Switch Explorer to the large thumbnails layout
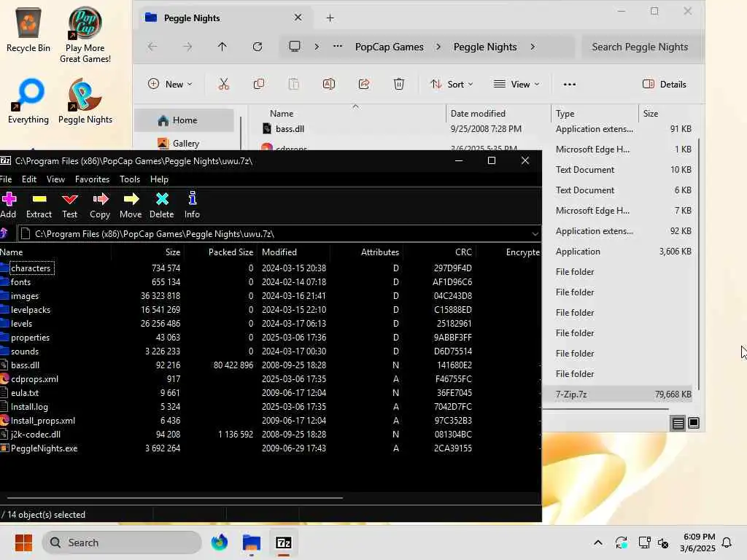The height and width of the screenshot is (560, 747). tap(694, 423)
